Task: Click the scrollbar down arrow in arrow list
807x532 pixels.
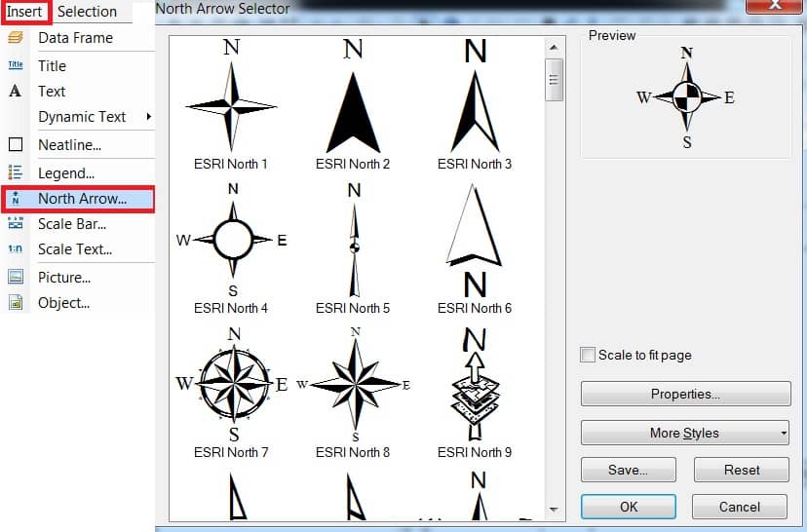Action: click(x=554, y=510)
